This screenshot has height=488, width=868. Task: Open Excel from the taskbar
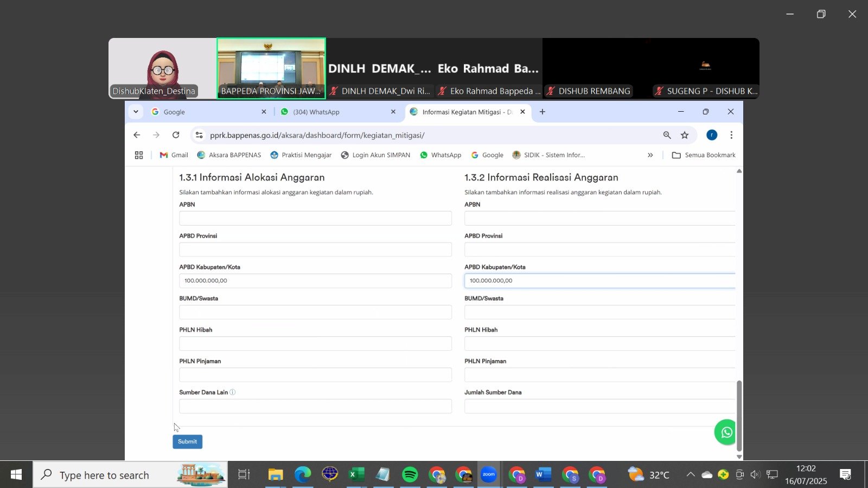[356, 475]
